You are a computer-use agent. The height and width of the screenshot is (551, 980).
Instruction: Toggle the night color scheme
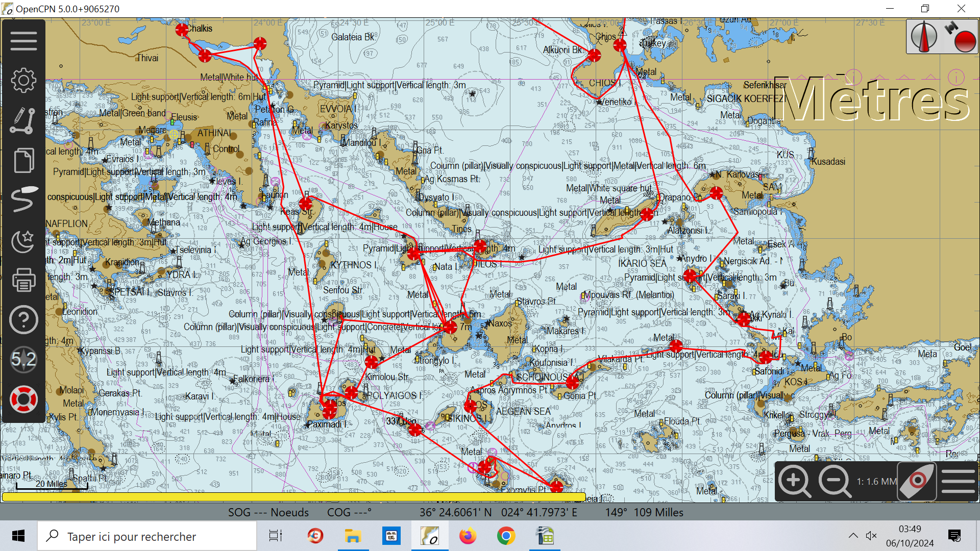(x=23, y=240)
